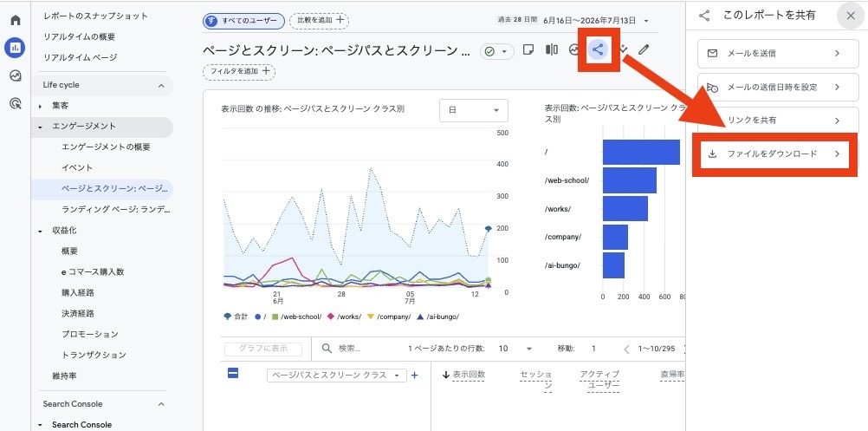Open the Advertising icon in left rail
The image size is (868, 431).
(16, 103)
